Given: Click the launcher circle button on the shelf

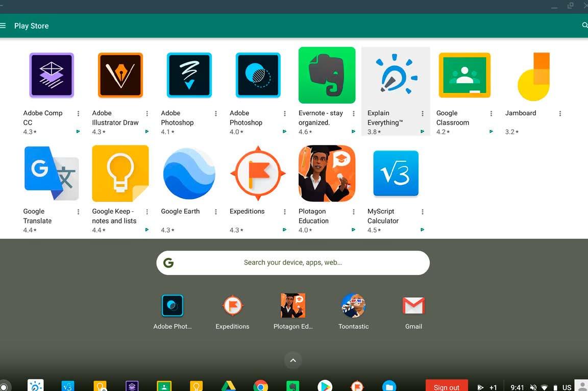Looking at the screenshot, I should (x=4, y=386).
